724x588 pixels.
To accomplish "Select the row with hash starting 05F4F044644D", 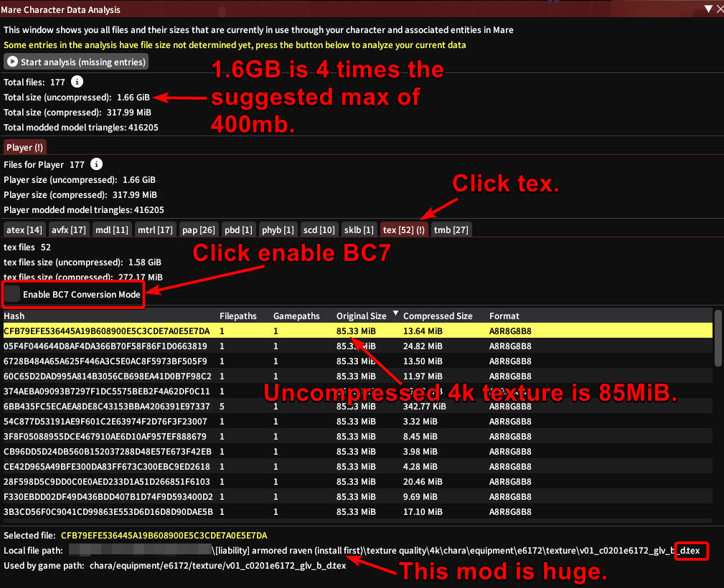I will click(x=106, y=346).
